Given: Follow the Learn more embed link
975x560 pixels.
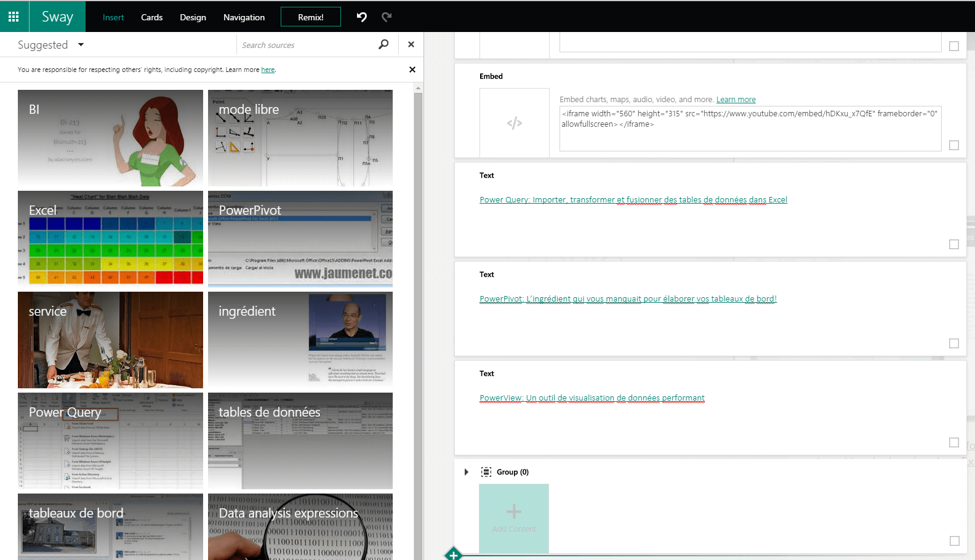Looking at the screenshot, I should coord(736,100).
